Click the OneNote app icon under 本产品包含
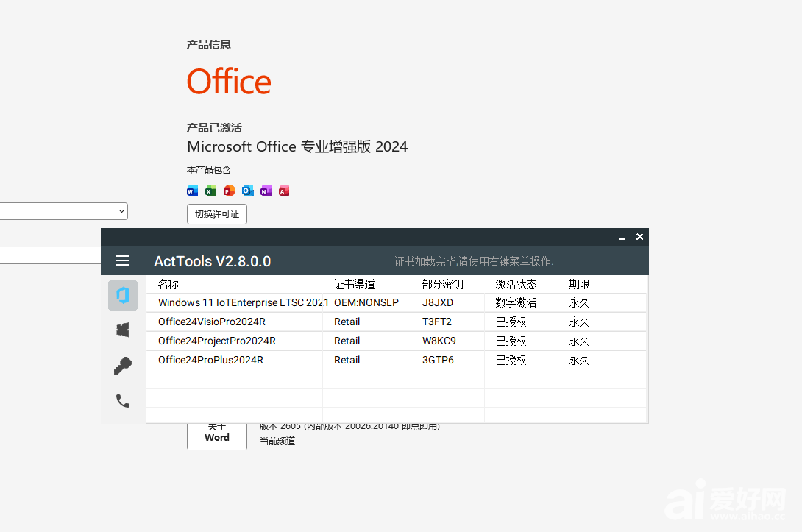 [266, 191]
